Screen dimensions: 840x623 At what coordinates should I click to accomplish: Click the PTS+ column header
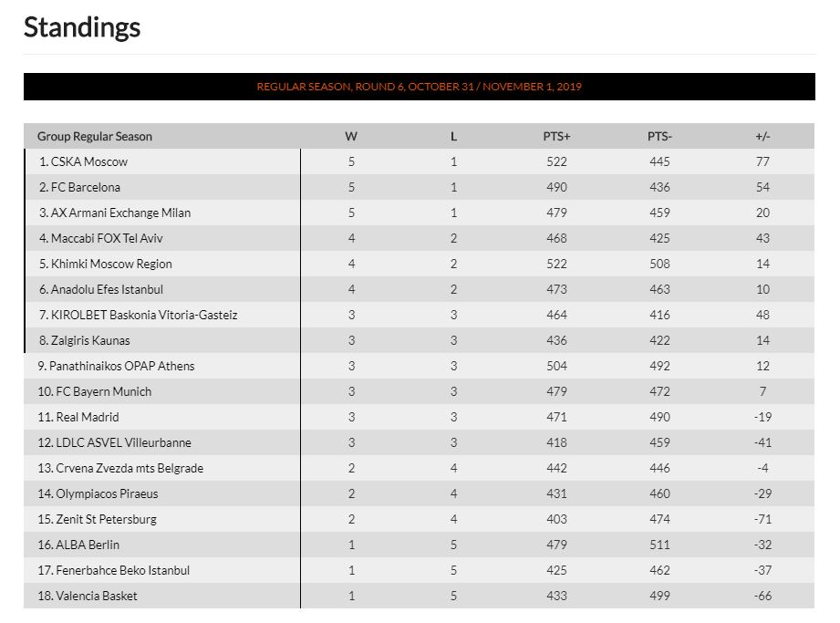click(x=556, y=137)
